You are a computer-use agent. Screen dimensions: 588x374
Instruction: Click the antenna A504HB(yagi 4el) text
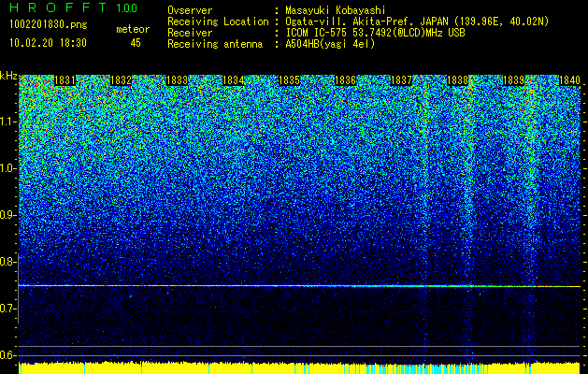(x=330, y=44)
